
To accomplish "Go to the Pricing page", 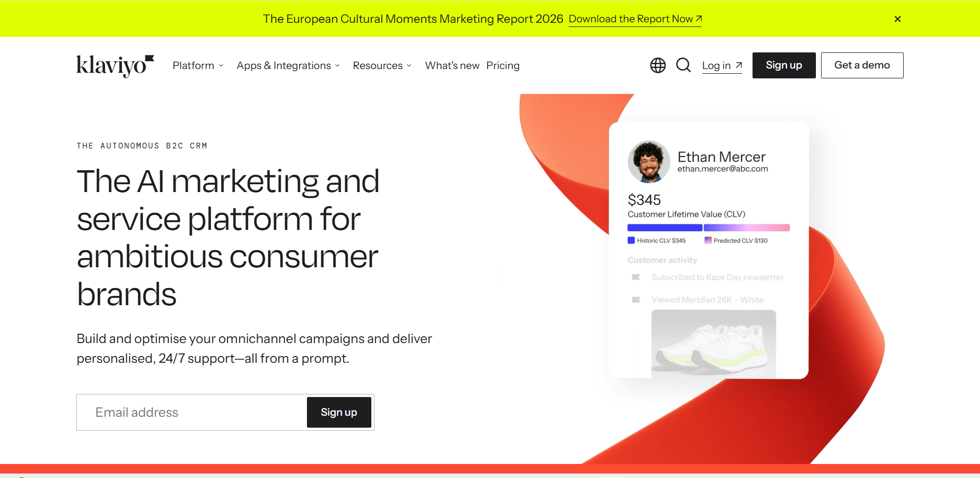I will click(x=503, y=65).
